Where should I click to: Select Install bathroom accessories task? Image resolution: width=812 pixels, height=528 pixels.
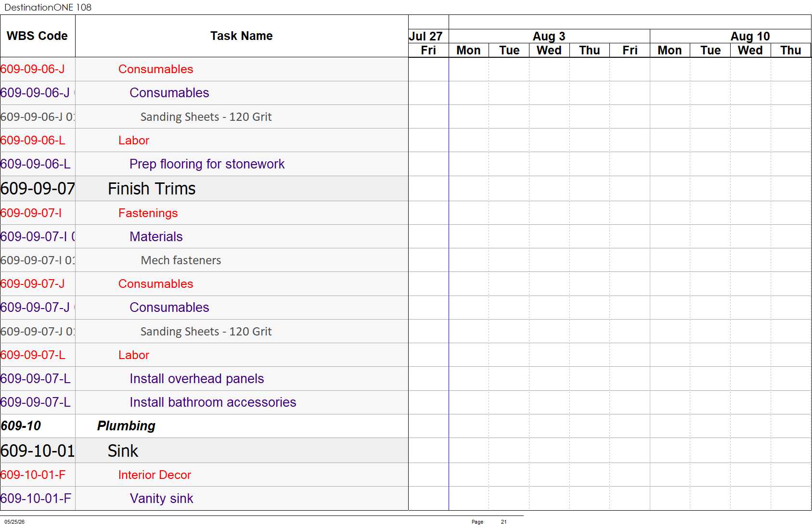pyautogui.click(x=213, y=402)
